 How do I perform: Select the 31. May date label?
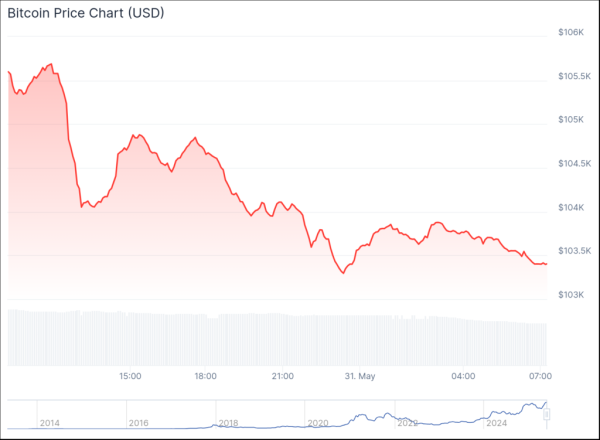click(358, 376)
